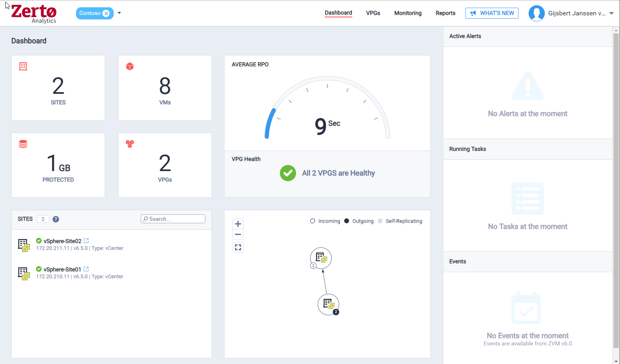Click the storage icon on Protected tile
Viewport: 620px width, 364px height.
click(23, 144)
